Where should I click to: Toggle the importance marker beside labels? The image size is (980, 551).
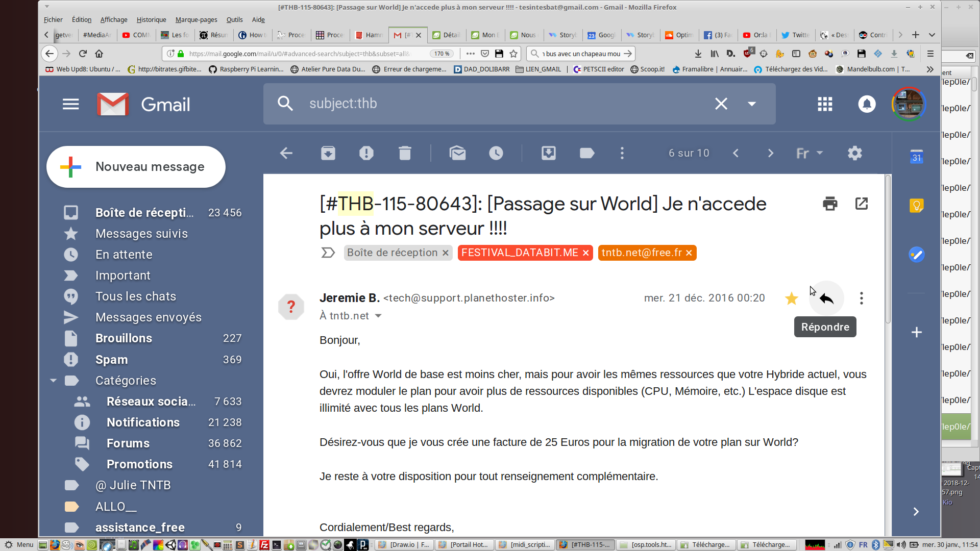click(x=328, y=253)
